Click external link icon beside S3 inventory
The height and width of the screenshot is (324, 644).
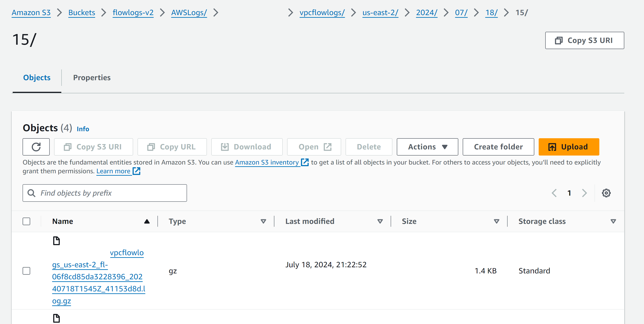(305, 162)
